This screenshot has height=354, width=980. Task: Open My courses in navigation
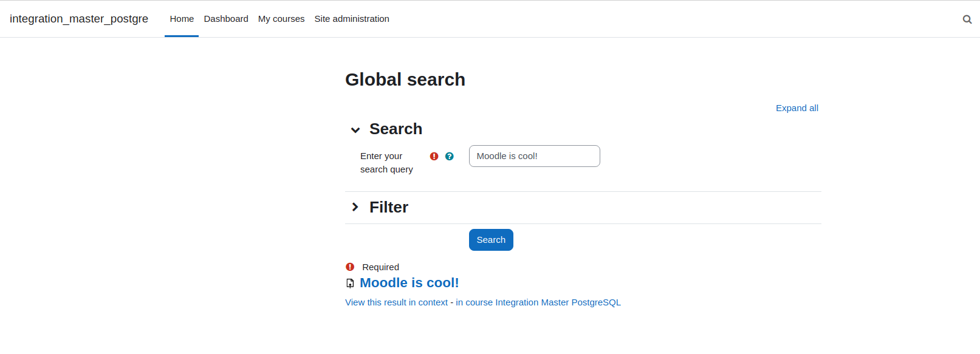(x=281, y=19)
